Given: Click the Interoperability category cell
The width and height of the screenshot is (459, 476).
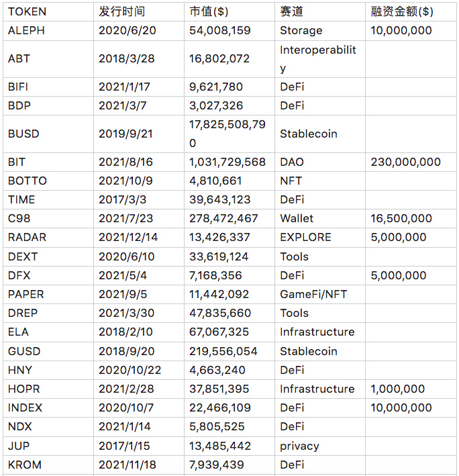Looking at the screenshot, I should point(320,59).
